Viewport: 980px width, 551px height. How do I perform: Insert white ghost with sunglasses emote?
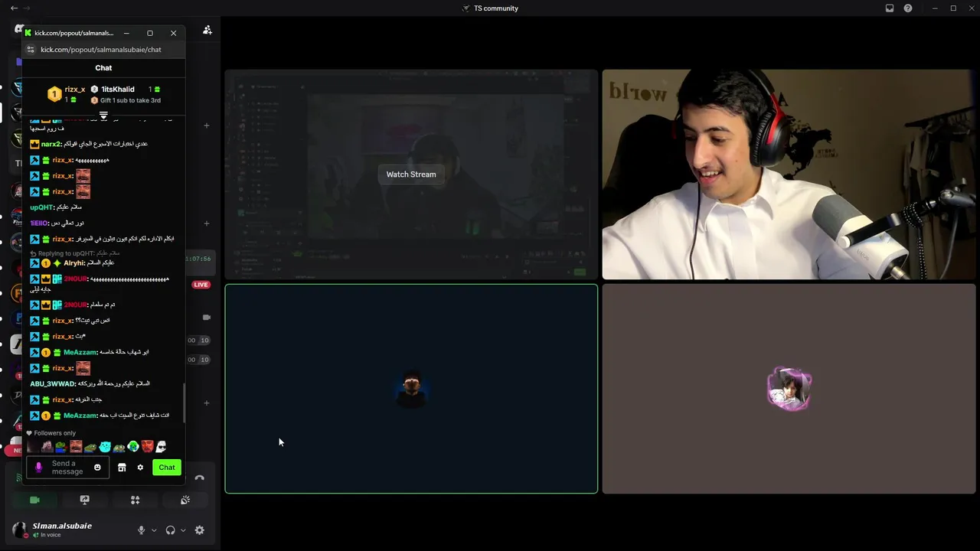162,446
